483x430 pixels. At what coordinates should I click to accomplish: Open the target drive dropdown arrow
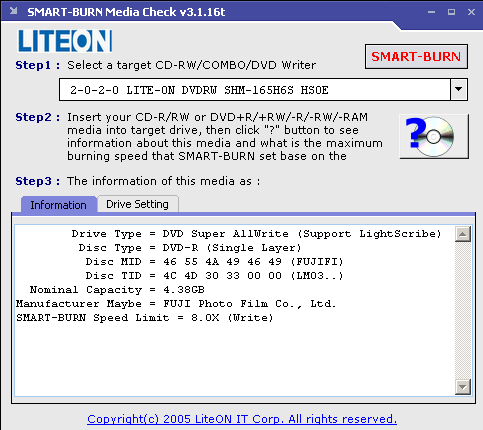[x=459, y=89]
